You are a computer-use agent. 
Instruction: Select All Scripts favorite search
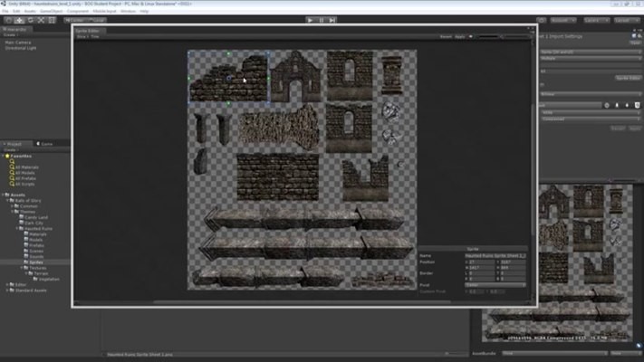coord(25,185)
